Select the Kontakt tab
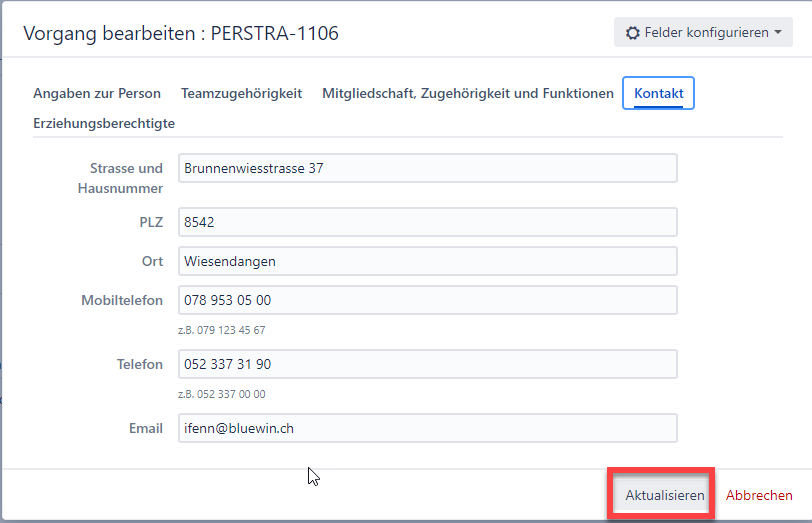The width and height of the screenshot is (812, 523). click(658, 93)
